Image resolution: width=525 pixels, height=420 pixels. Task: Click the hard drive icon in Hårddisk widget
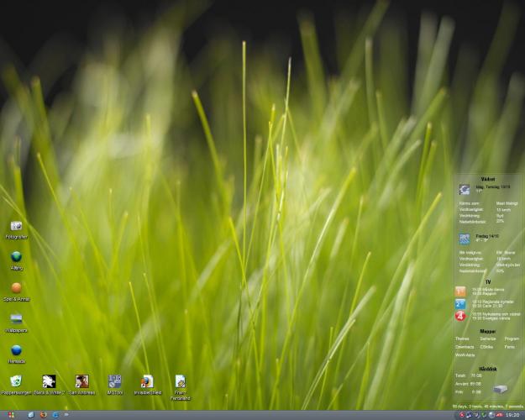tap(501, 389)
